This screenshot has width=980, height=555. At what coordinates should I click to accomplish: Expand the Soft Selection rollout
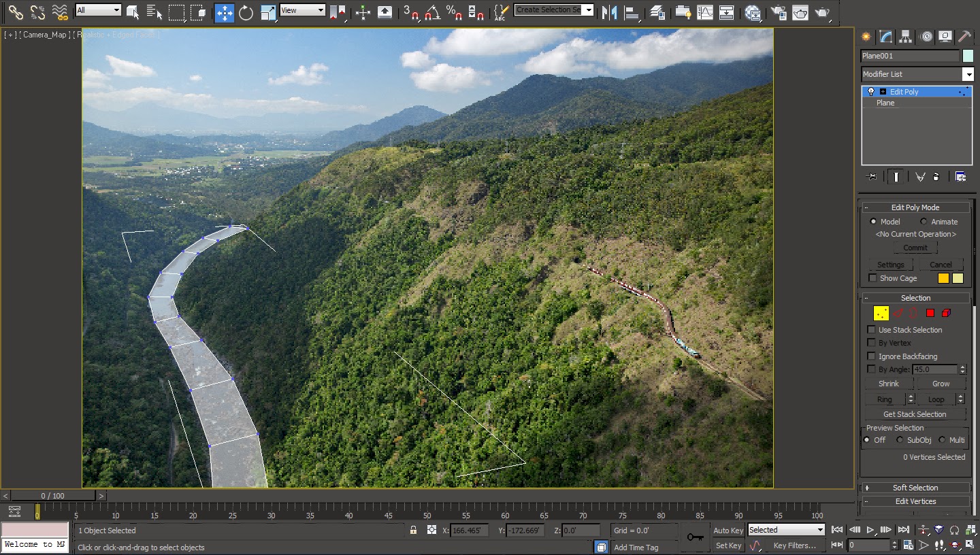pos(915,488)
